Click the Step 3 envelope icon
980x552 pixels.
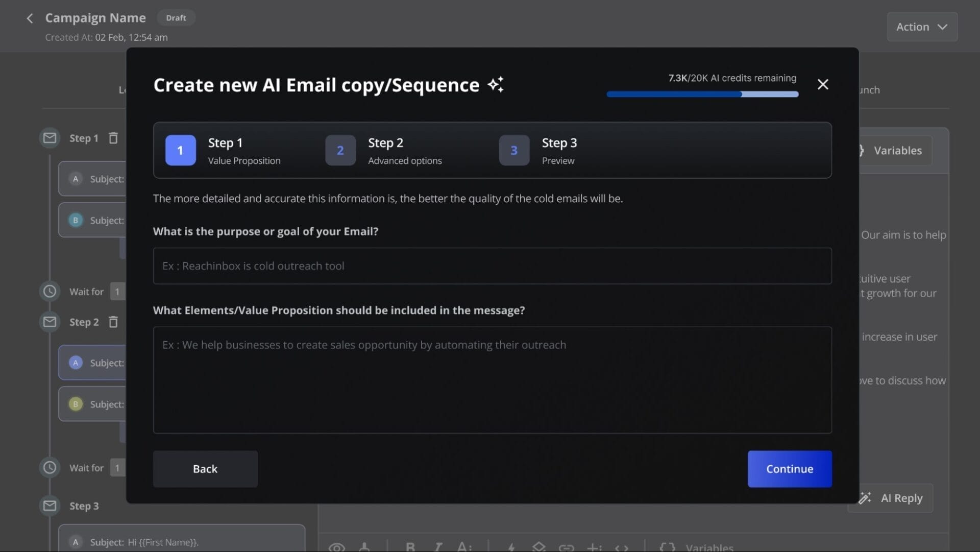pyautogui.click(x=50, y=506)
